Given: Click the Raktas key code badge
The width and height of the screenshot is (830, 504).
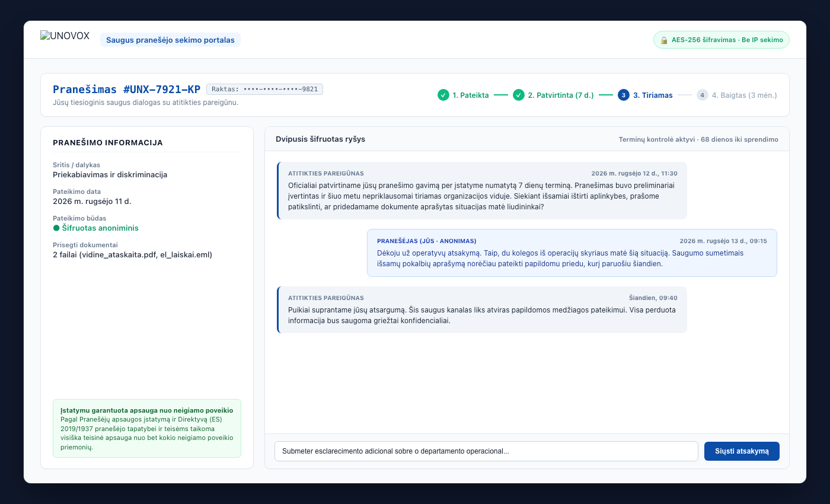Looking at the screenshot, I should [x=264, y=90].
